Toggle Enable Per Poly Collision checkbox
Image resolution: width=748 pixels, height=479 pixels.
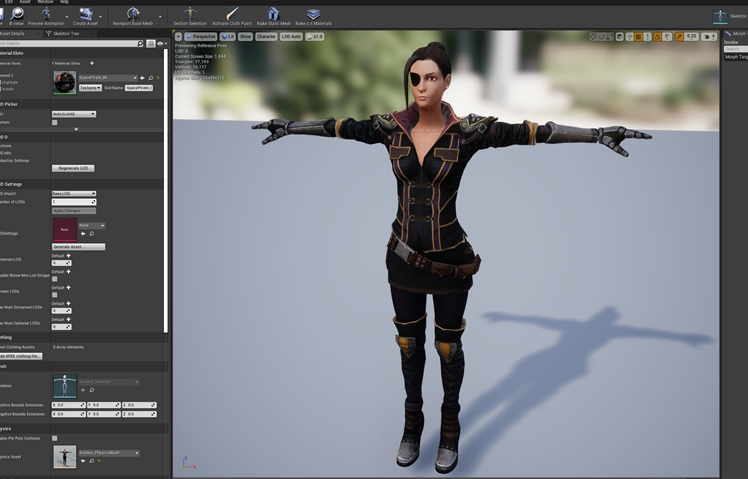point(54,438)
